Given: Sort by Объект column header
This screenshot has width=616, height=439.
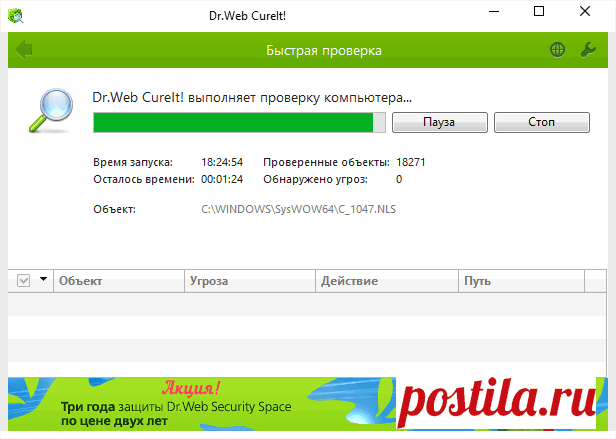Looking at the screenshot, I should click(x=119, y=281).
